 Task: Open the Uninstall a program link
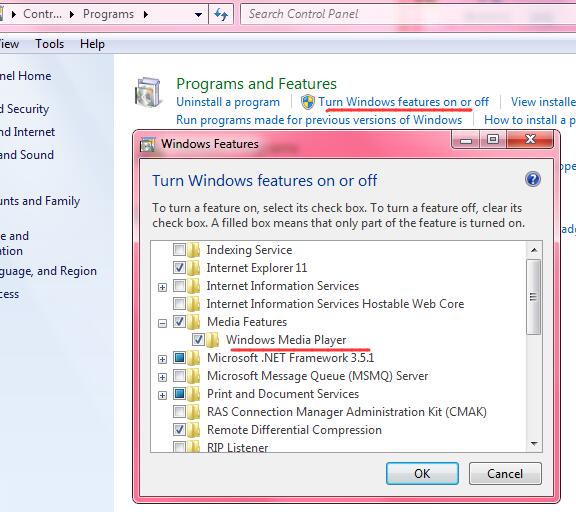[228, 102]
